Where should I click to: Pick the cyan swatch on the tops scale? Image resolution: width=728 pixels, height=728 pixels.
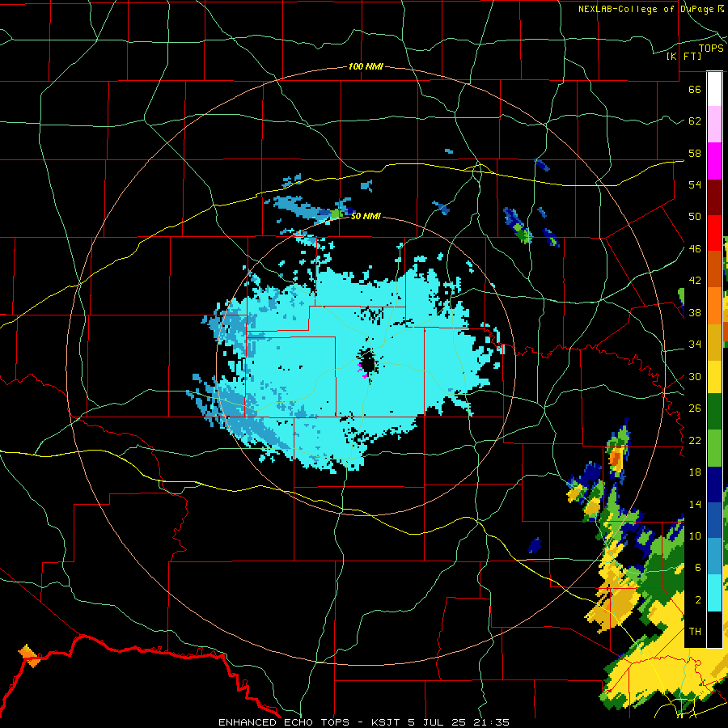pyautogui.click(x=714, y=593)
